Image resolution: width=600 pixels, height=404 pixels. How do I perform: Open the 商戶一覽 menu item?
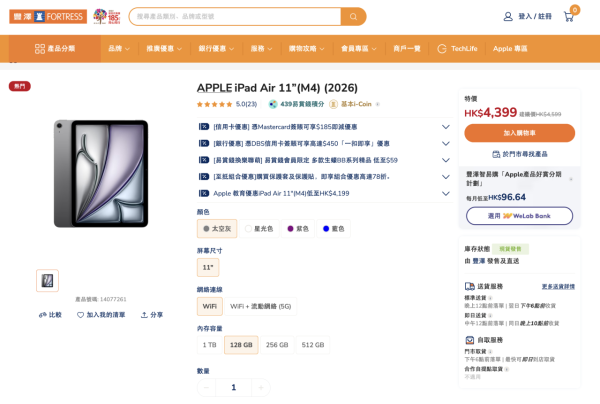pyautogui.click(x=407, y=49)
